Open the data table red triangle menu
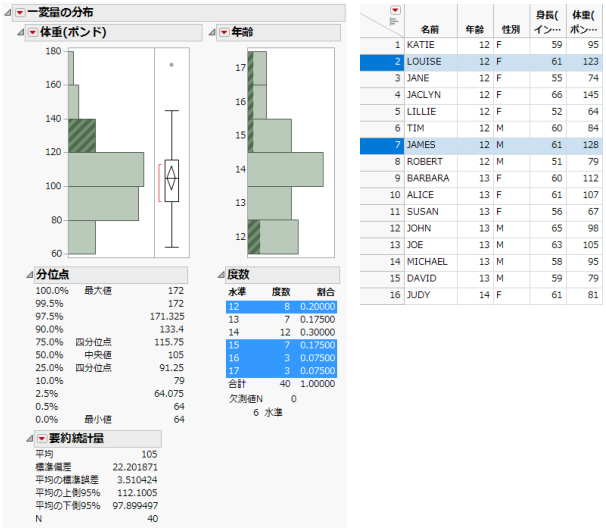 (395, 10)
